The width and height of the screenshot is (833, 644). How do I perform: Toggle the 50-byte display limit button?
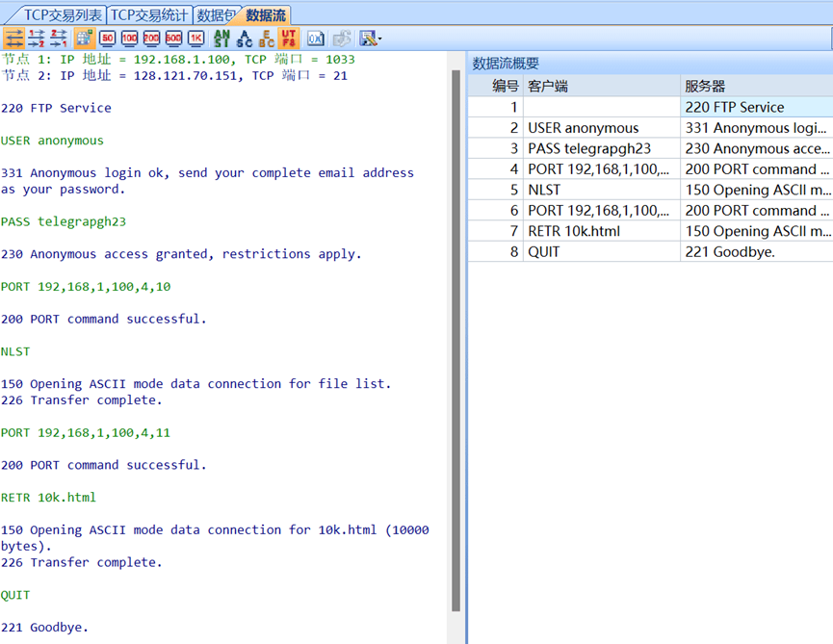(106, 39)
